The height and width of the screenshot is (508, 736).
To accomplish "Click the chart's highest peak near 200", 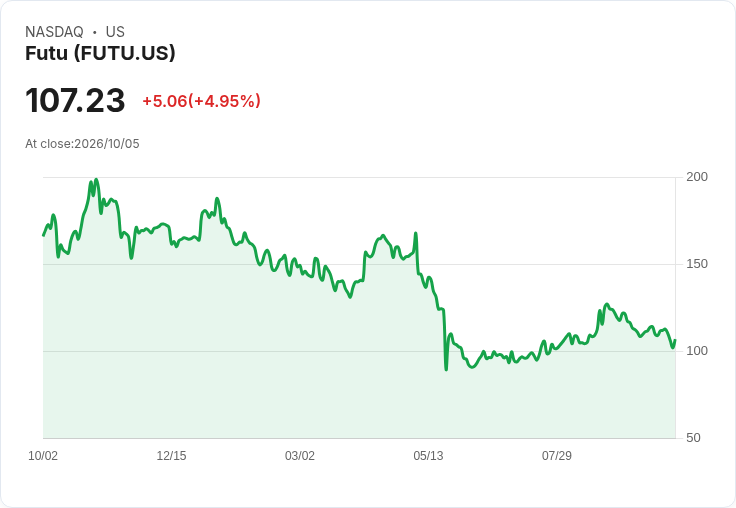I will click(x=96, y=179).
